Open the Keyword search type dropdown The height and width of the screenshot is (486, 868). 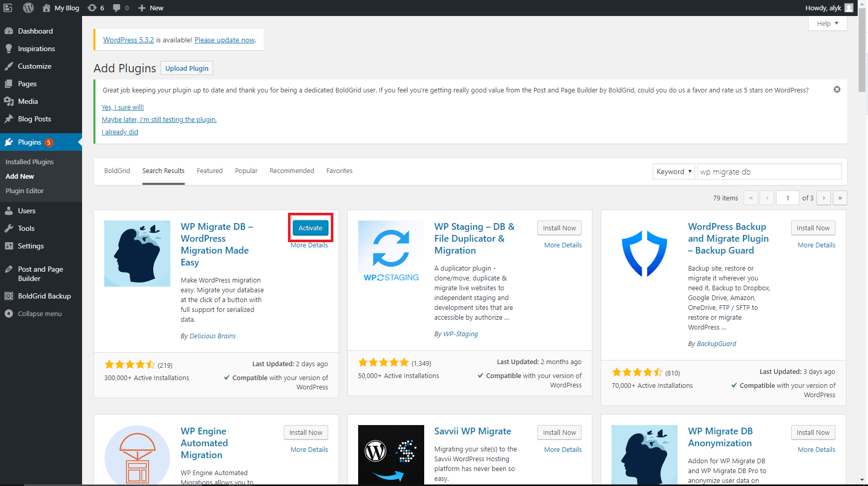[673, 171]
